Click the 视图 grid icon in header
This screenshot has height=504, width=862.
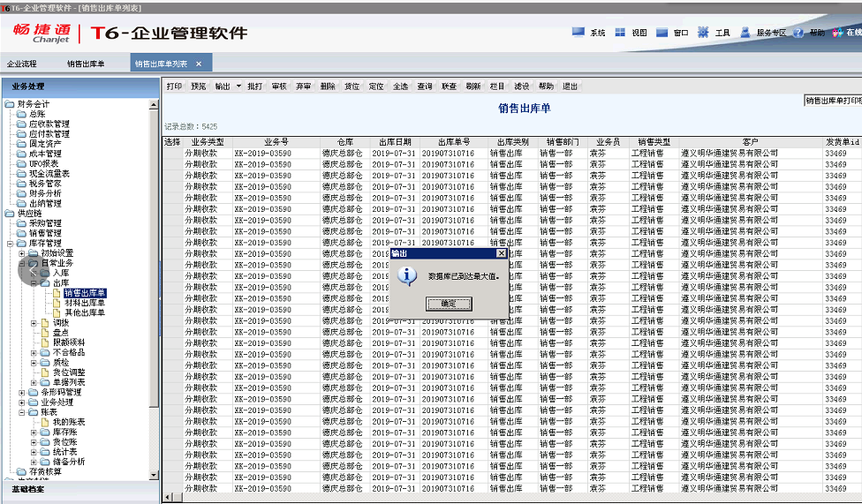pos(620,33)
